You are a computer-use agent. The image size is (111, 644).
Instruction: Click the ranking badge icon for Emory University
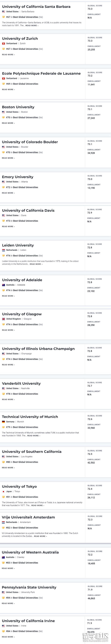tap(4, 187)
